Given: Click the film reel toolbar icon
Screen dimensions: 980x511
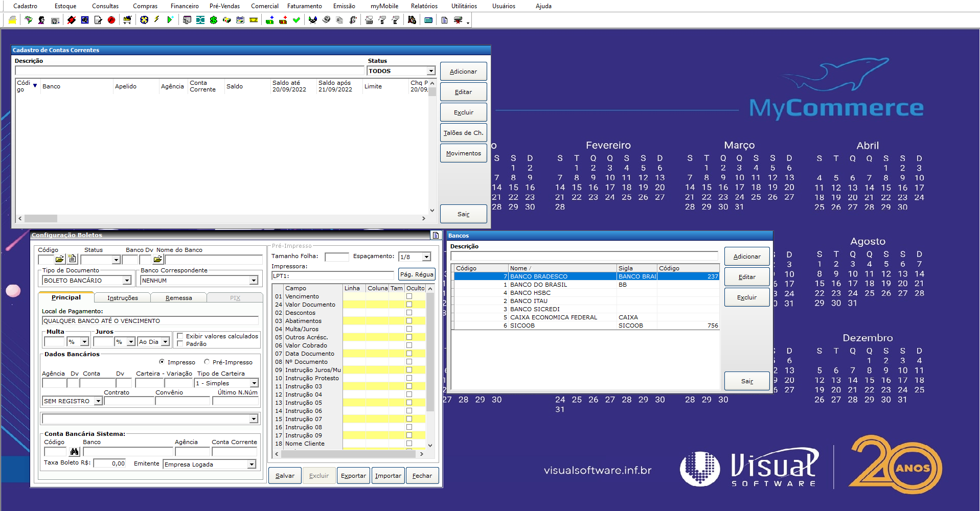Looking at the screenshot, I should (x=326, y=20).
